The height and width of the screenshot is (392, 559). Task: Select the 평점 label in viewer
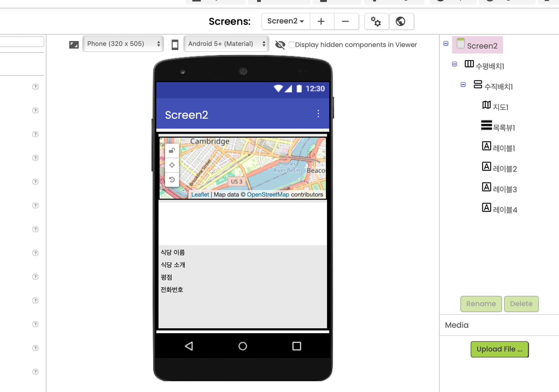pyautogui.click(x=166, y=277)
